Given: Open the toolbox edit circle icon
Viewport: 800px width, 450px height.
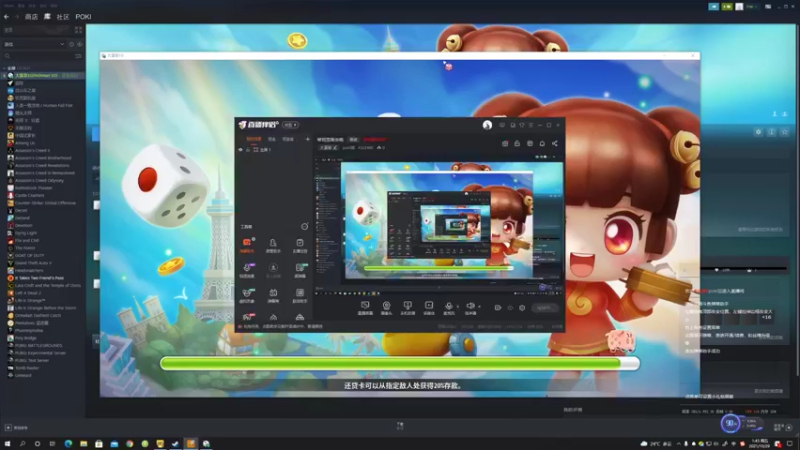Looking at the screenshot, I should pos(305,227).
